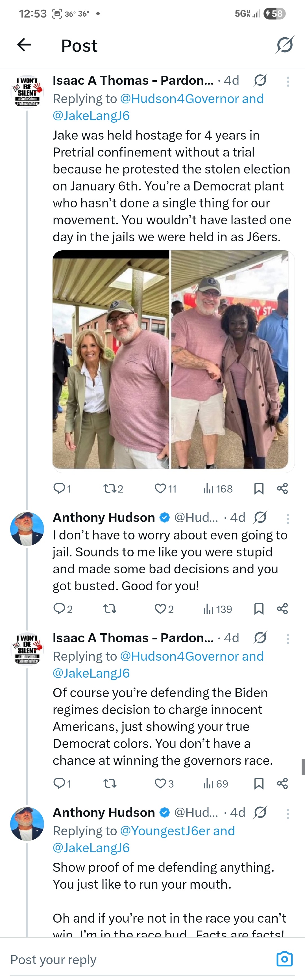
Task: Like Anthony Hudson's post about jail
Action: point(160,609)
